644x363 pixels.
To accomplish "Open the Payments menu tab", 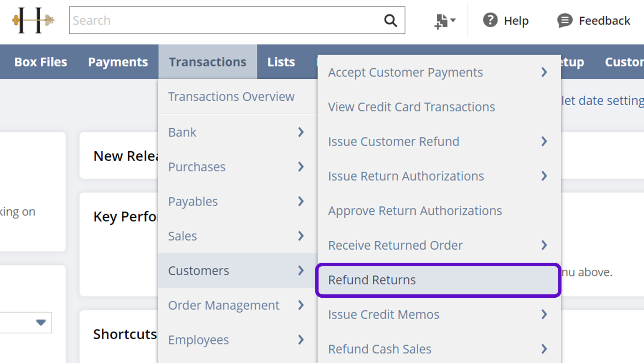I will click(118, 62).
